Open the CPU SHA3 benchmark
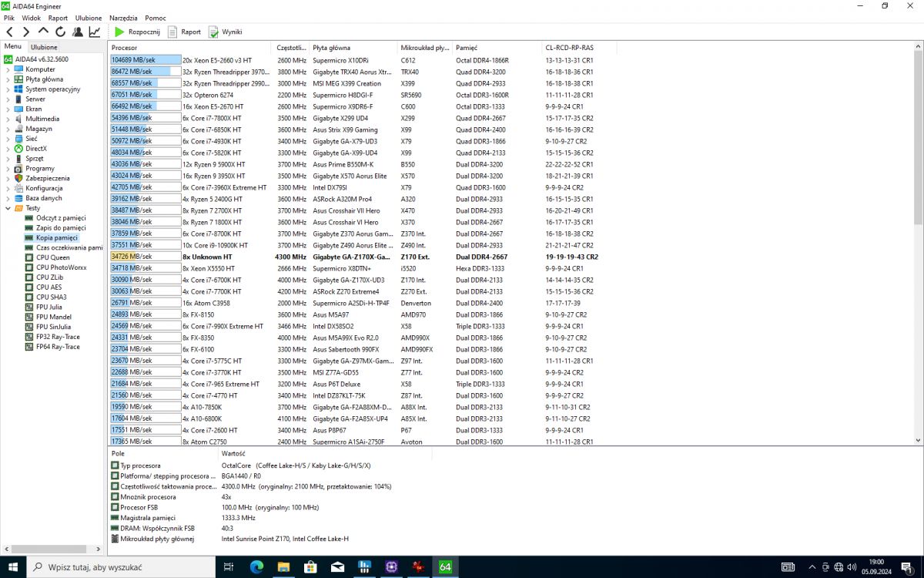 tap(45, 297)
